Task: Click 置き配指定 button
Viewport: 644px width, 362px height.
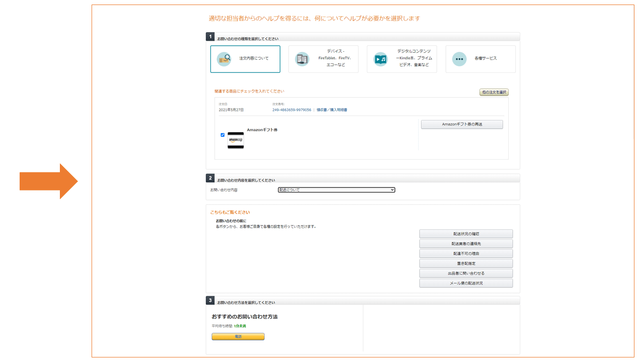Action: [466, 263]
